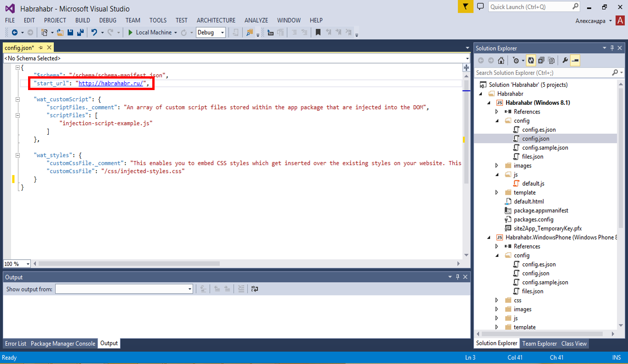Collapse the wat_customScript block in editor
Image resolution: width=628 pixels, height=364 pixels.
pyautogui.click(x=18, y=99)
